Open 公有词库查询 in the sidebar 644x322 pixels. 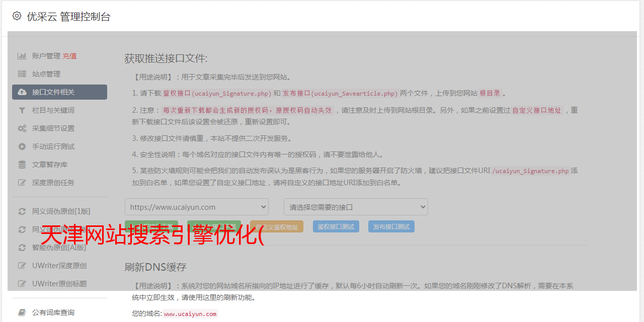tap(59, 312)
